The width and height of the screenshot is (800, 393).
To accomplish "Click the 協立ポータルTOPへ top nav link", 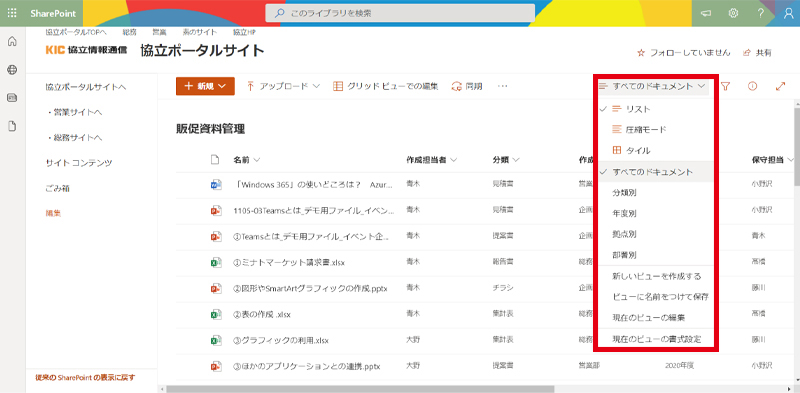I will pos(76,32).
